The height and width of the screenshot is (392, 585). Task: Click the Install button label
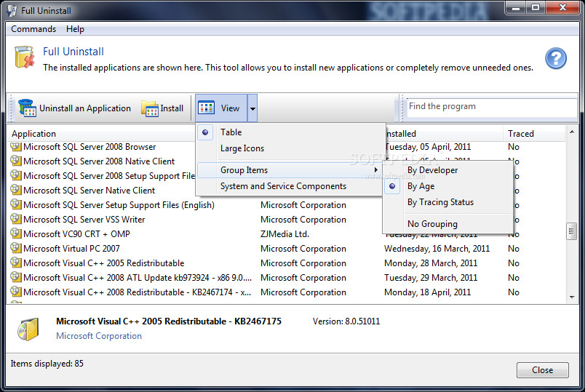[x=172, y=108]
